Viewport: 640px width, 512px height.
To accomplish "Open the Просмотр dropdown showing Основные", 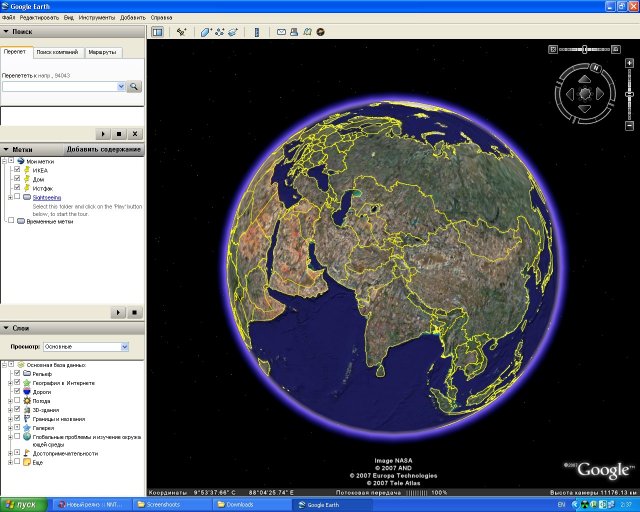I will tap(86, 347).
